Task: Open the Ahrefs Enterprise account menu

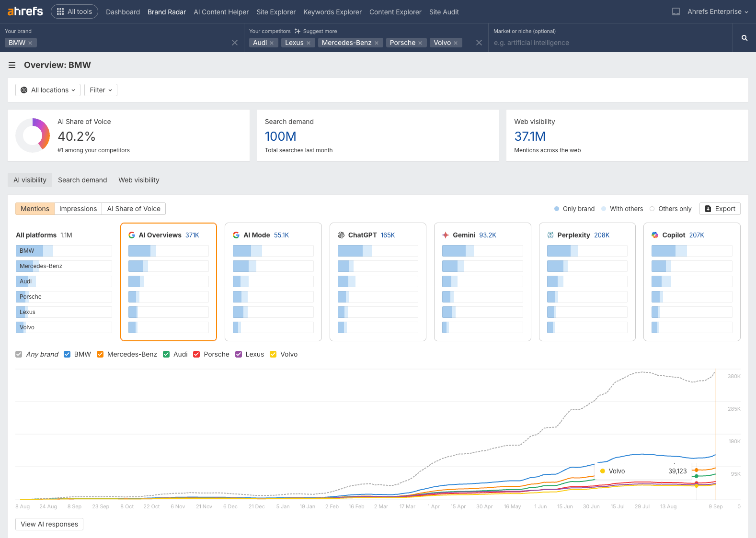Action: 717,11
